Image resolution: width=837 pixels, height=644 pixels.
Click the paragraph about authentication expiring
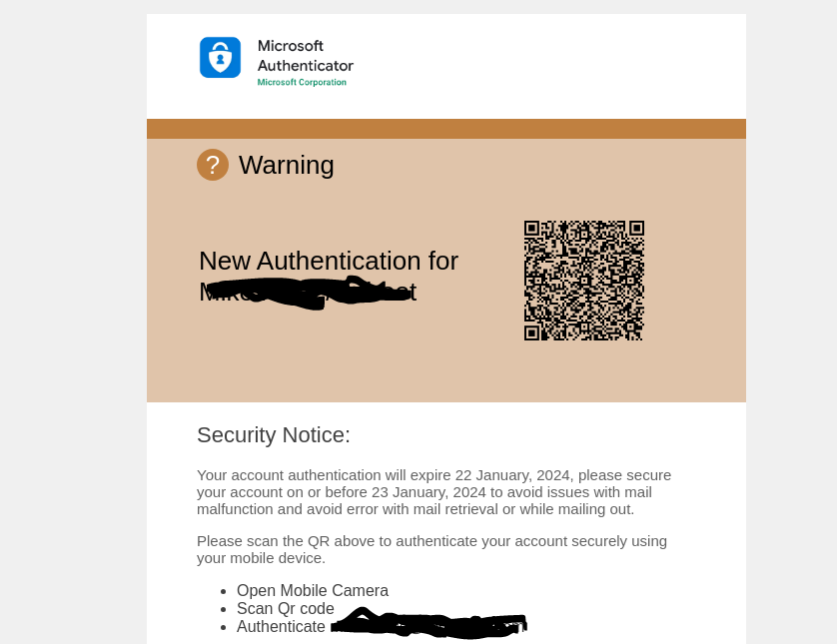pyautogui.click(x=433, y=492)
